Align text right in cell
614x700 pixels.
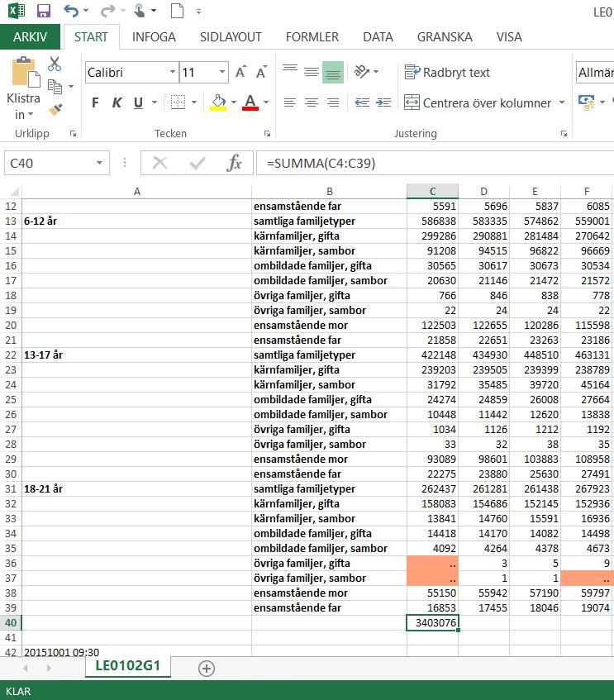coord(333,102)
